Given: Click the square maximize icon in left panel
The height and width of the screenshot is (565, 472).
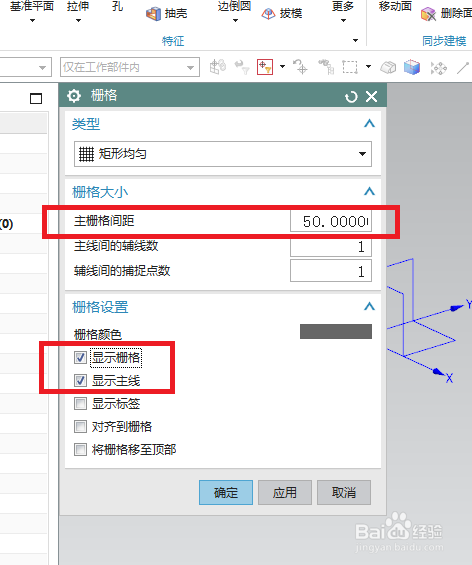Looking at the screenshot, I should [36, 98].
